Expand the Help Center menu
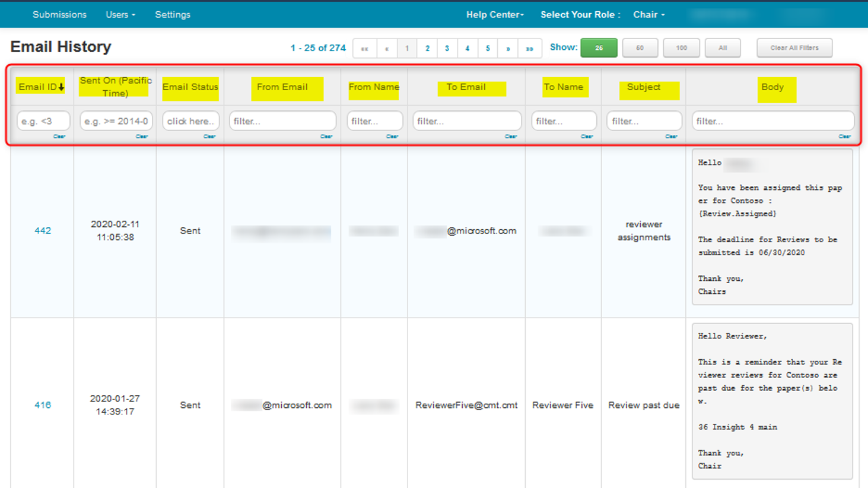Viewport: 868px width, 488px height. coord(494,14)
